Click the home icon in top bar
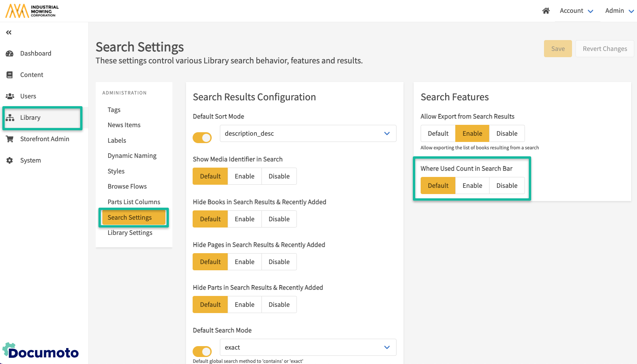 [546, 11]
